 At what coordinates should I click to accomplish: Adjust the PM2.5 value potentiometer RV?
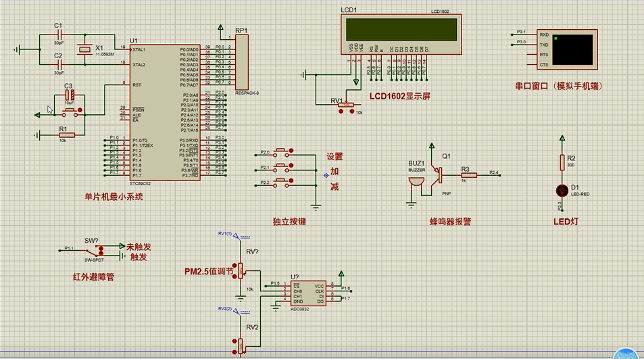point(241,272)
